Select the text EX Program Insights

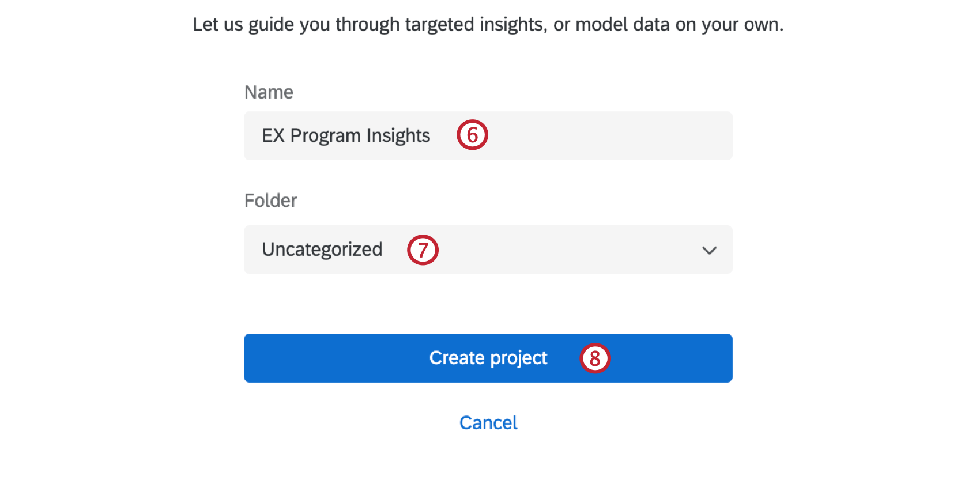(x=346, y=136)
